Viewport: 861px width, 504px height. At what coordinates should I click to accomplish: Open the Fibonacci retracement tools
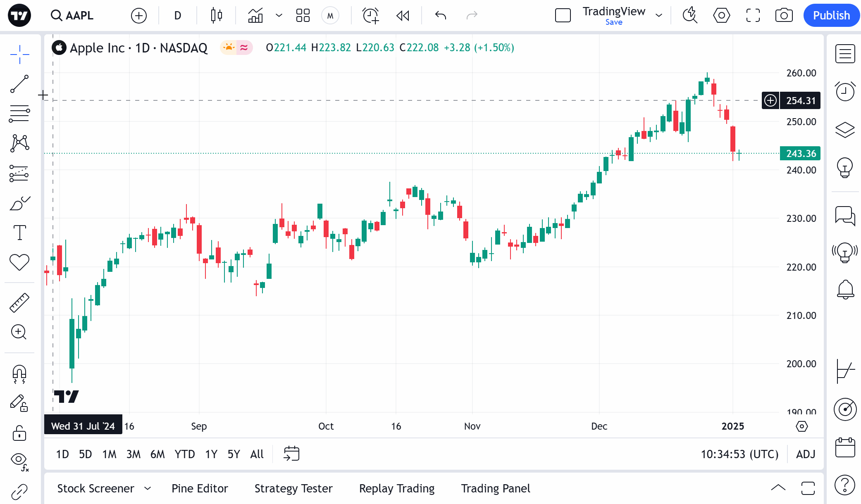19,114
